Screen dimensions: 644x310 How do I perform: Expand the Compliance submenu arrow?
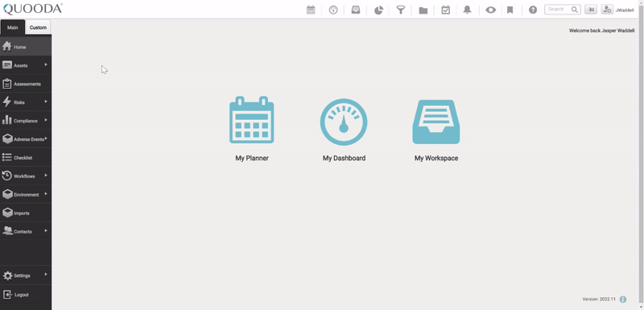(46, 120)
